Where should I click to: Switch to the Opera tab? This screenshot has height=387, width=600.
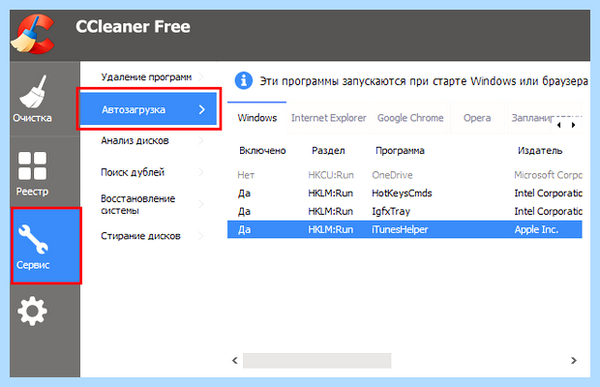pos(477,118)
